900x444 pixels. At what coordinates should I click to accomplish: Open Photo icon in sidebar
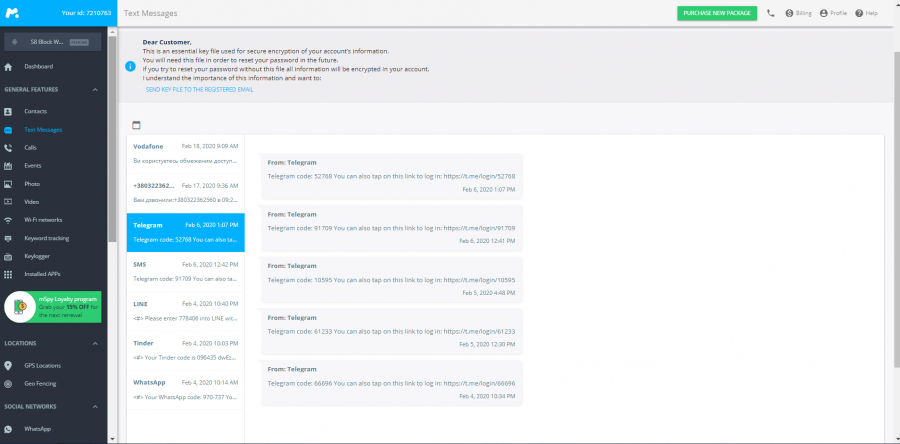(x=8, y=184)
